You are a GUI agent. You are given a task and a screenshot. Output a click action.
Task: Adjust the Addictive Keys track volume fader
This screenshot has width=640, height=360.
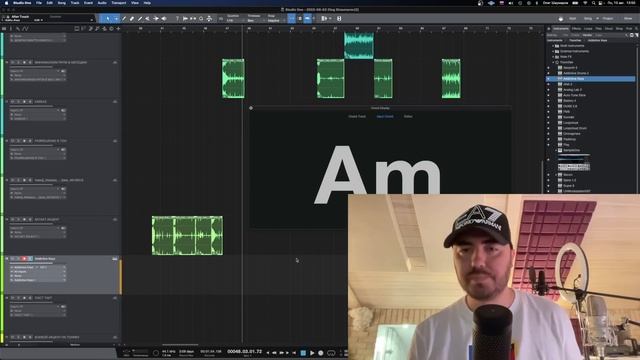[x=31, y=263]
